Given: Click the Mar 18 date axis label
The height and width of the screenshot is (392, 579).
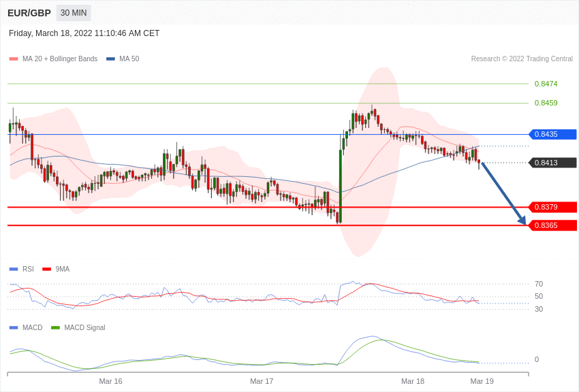Looking at the screenshot, I should point(413,381).
